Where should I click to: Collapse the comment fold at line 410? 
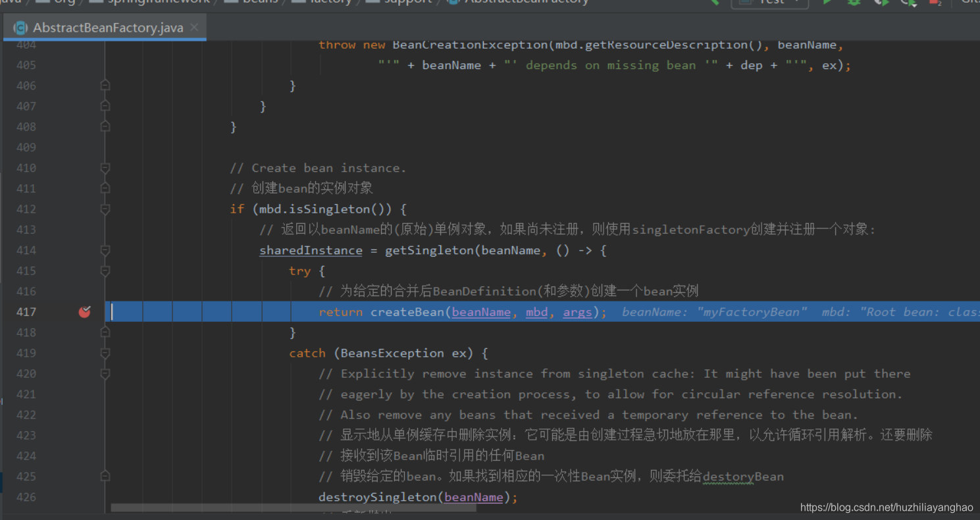pyautogui.click(x=105, y=168)
